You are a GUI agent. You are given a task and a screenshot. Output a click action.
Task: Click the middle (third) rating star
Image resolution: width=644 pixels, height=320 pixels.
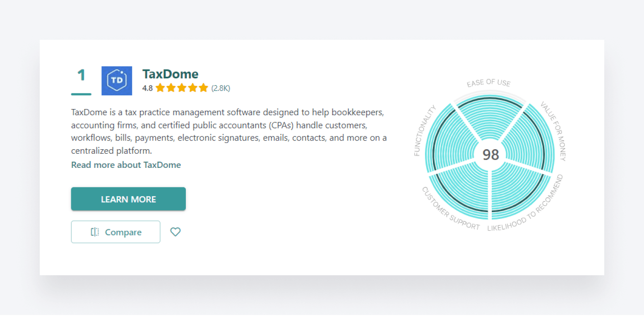coord(182,88)
